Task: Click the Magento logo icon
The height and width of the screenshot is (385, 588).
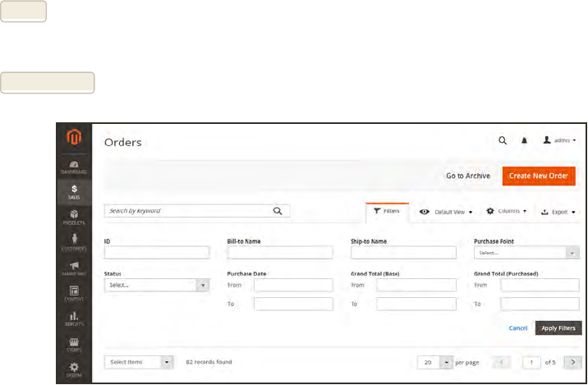Action: (x=74, y=137)
